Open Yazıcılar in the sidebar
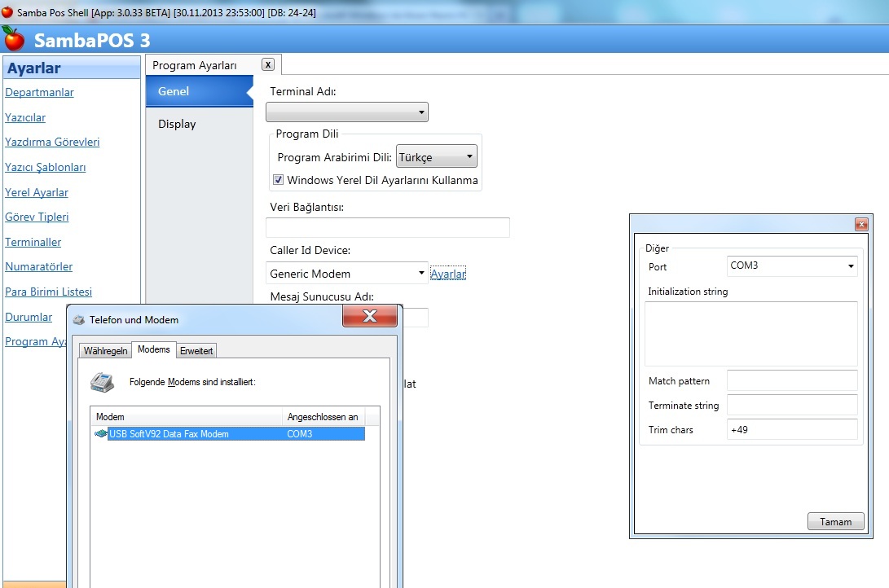Screen dimensions: 889x588 tap(25, 117)
